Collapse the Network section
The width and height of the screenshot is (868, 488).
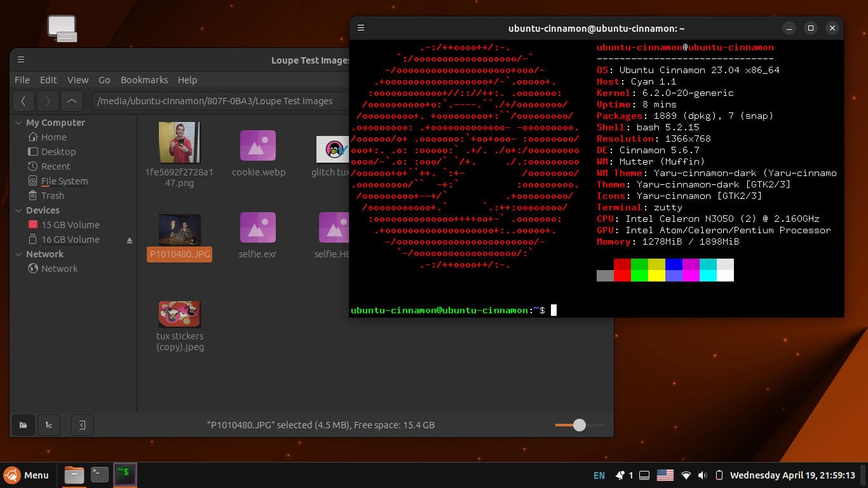pos(17,254)
